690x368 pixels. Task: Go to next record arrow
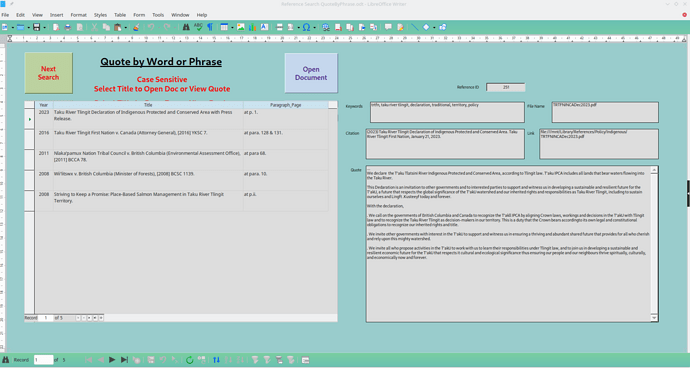coord(112,360)
